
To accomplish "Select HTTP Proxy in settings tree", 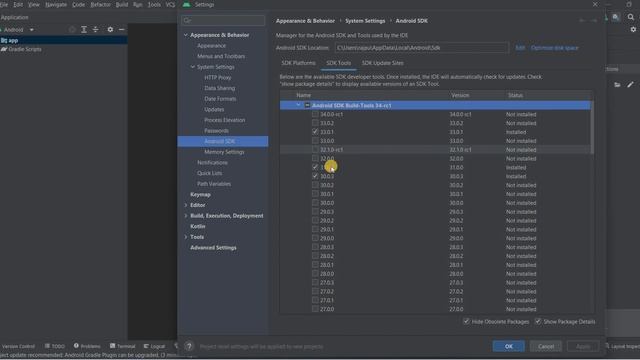I will click(218, 78).
